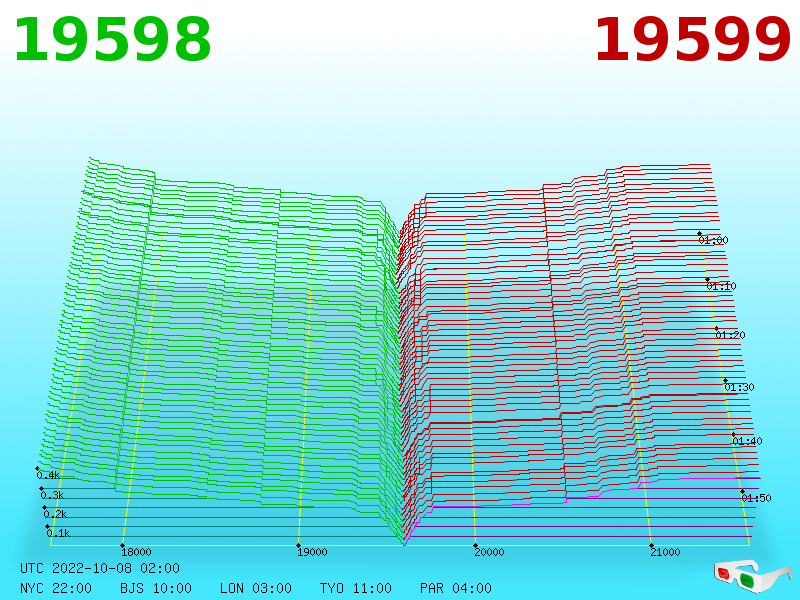Click the 01:30 time axis marker
The image size is (800, 600).
pos(739,387)
